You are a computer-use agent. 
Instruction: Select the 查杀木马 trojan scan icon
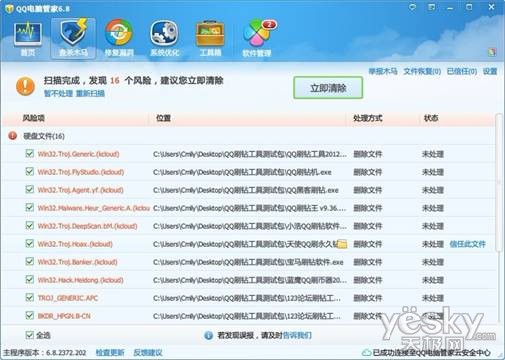tap(73, 38)
